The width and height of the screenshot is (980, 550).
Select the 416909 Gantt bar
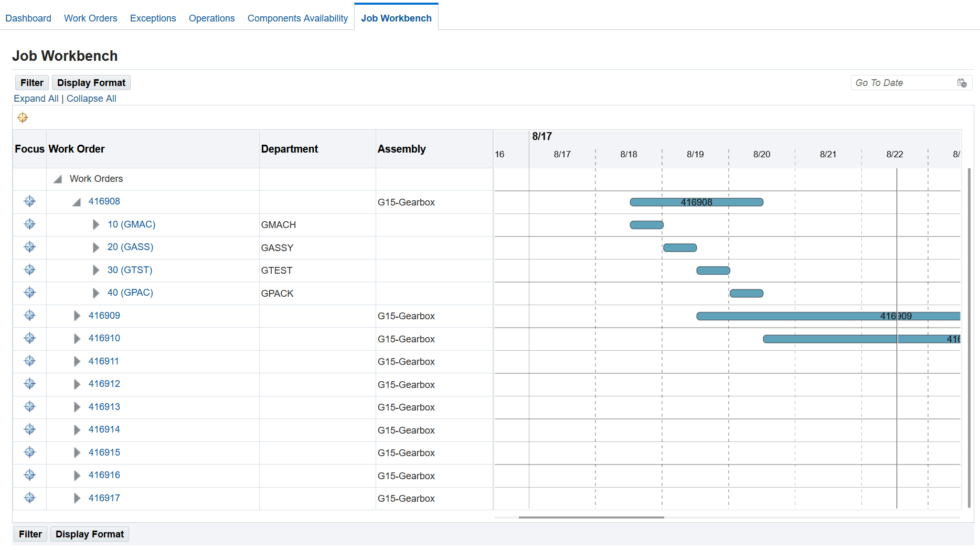[828, 316]
